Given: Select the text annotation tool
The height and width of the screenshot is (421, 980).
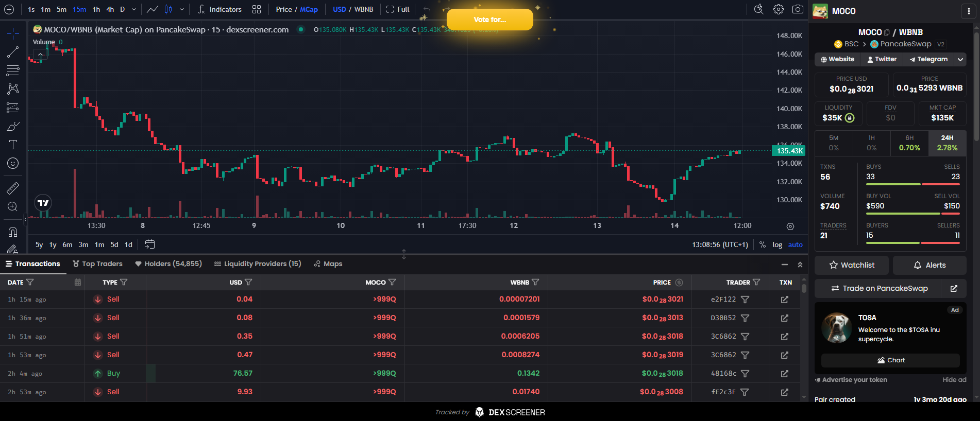Looking at the screenshot, I should (13, 145).
